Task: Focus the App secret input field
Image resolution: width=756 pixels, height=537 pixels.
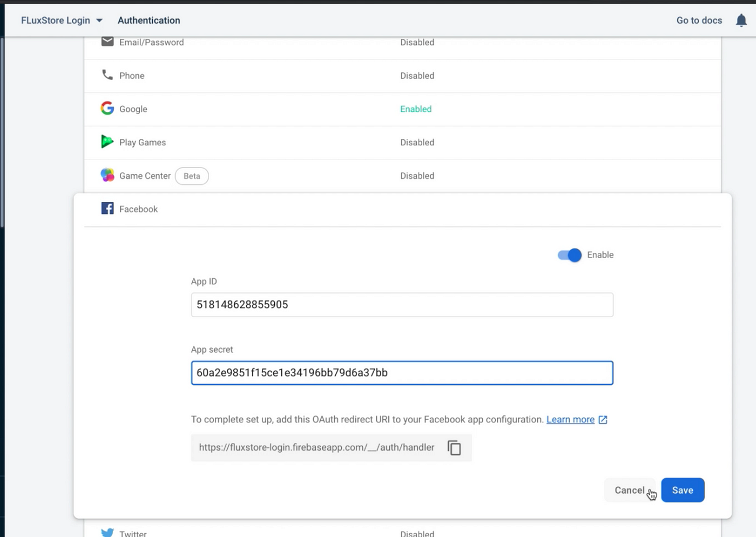Action: coord(402,373)
